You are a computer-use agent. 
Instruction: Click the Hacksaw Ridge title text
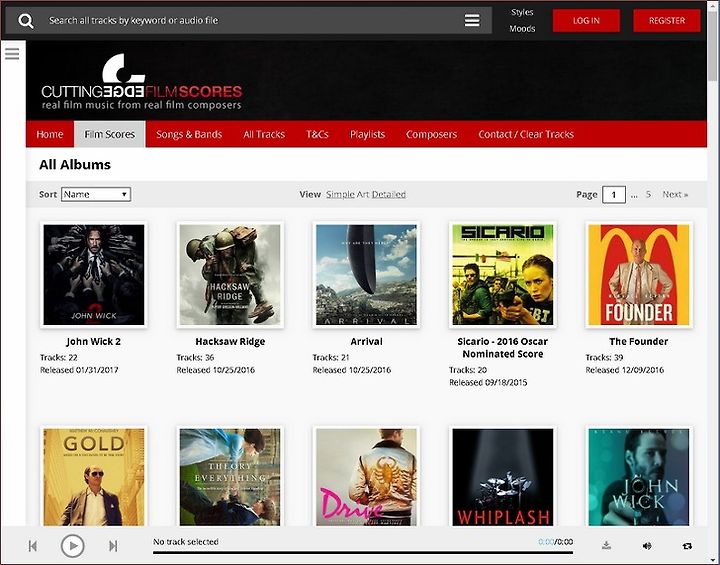[230, 341]
